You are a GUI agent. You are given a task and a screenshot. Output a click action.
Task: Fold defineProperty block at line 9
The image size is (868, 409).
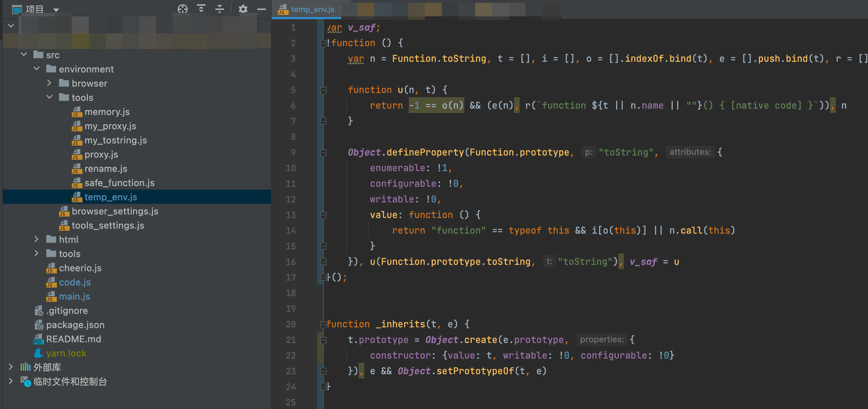323,153
